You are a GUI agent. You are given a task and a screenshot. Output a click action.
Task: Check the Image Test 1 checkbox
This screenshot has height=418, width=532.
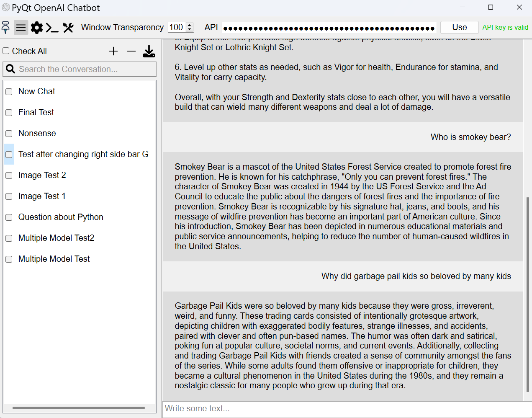(9, 196)
